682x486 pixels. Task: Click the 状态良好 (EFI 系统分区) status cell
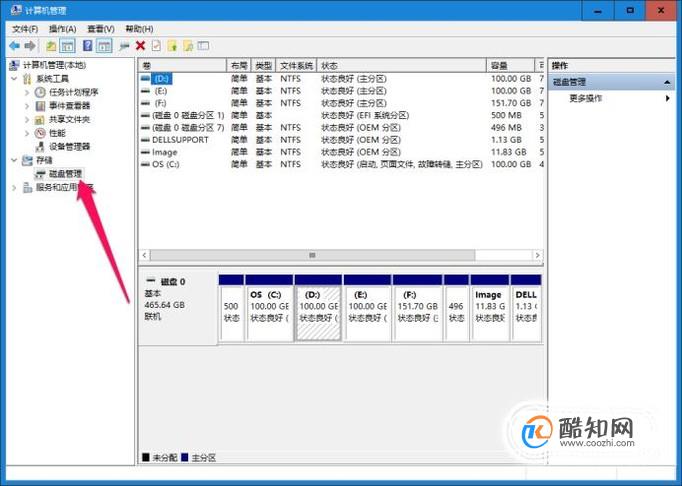click(x=365, y=115)
